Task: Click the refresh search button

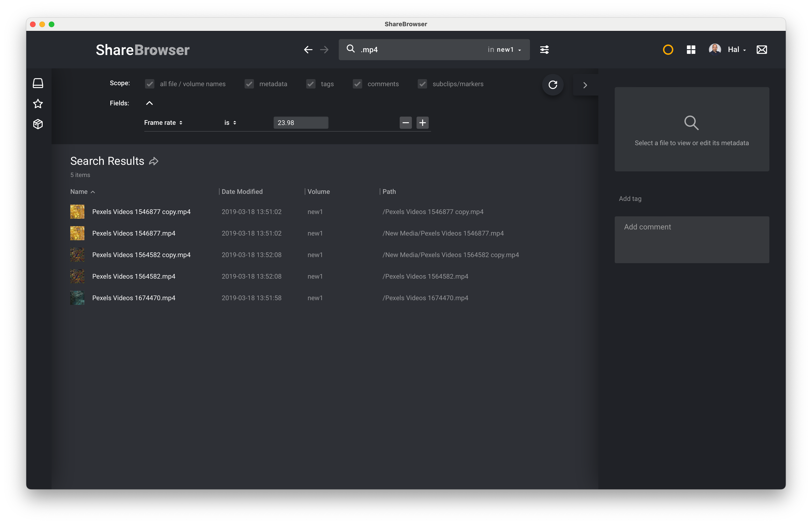Action: [553, 85]
